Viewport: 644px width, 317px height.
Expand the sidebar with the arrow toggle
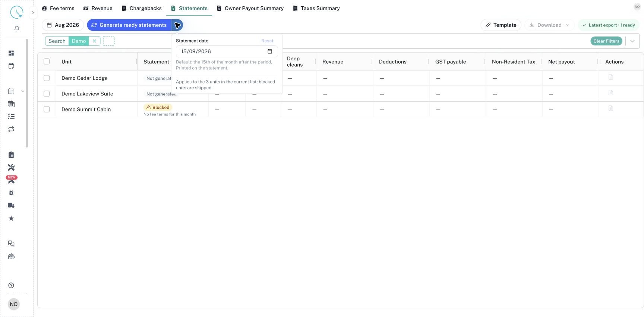pos(33,13)
